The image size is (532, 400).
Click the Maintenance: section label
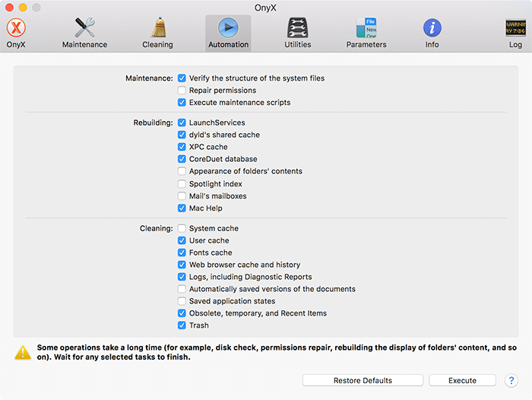click(149, 78)
